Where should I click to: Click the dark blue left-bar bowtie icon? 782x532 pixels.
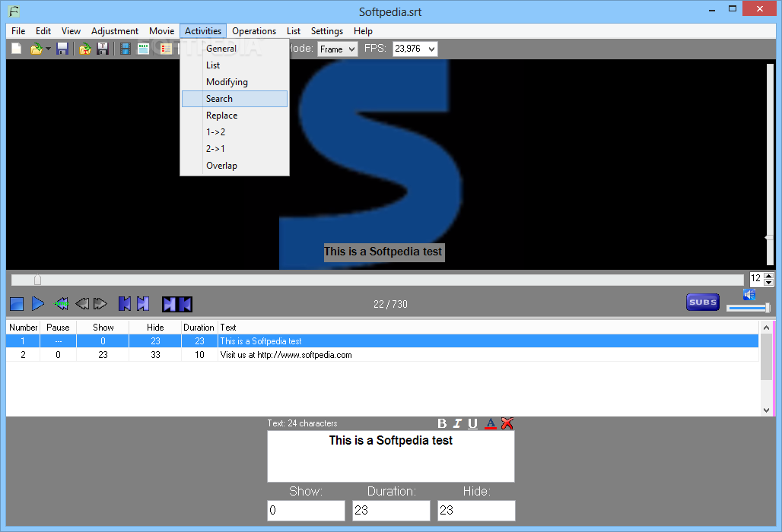(x=125, y=303)
